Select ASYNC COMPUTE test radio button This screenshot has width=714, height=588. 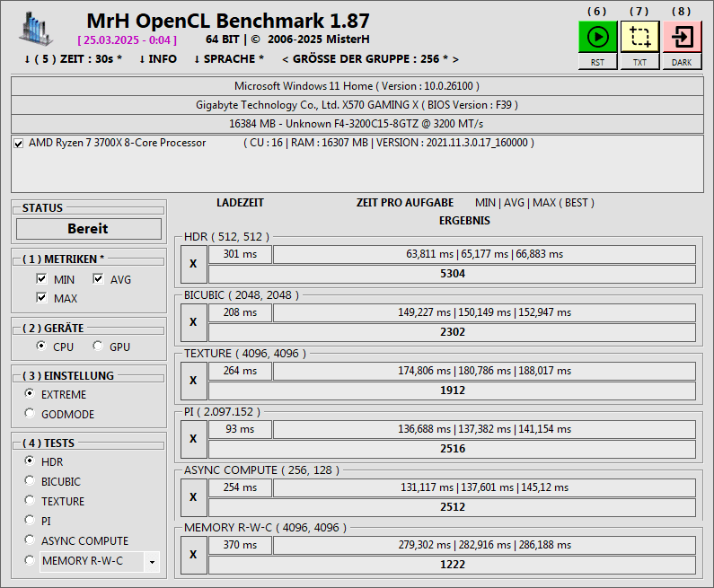[x=30, y=540]
